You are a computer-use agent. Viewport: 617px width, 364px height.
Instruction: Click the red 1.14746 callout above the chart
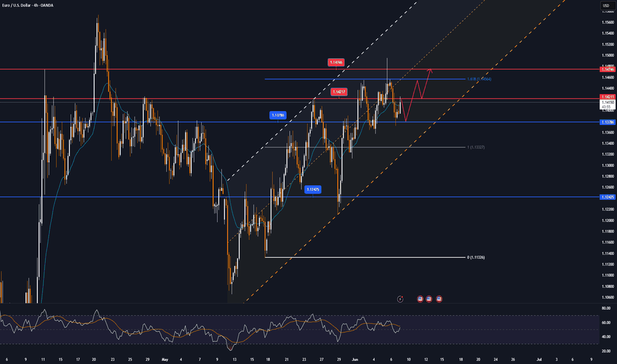[x=336, y=63]
